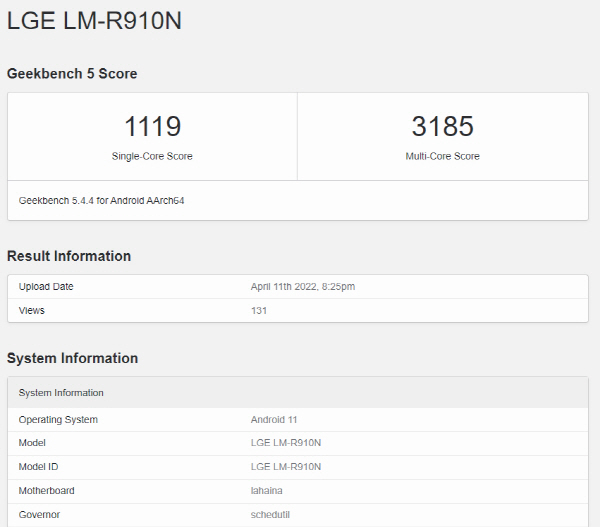Click the bold System Information section heading
Viewport: 600px width, 527px height.
pos(72,358)
